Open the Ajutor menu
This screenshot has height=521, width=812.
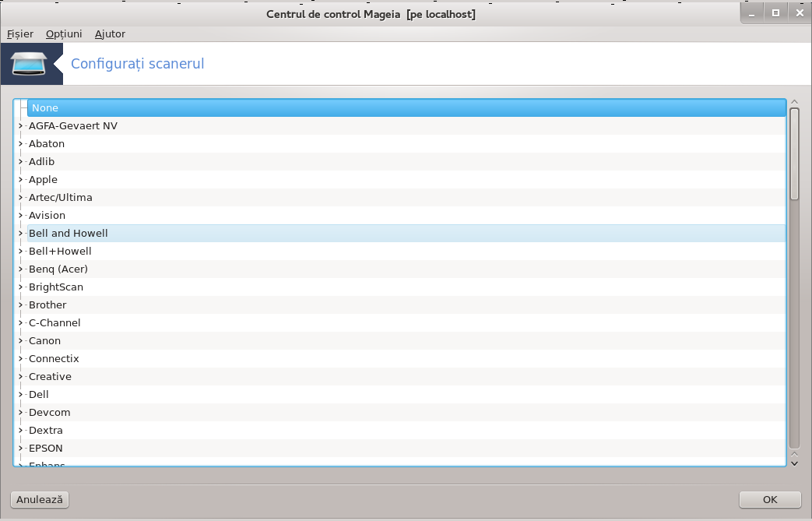(x=110, y=34)
